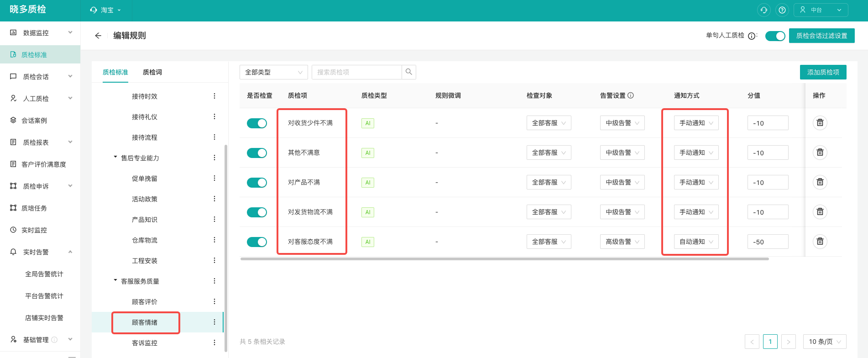Open more options for 接待时效
Image resolution: width=868 pixels, height=358 pixels.
[214, 96]
